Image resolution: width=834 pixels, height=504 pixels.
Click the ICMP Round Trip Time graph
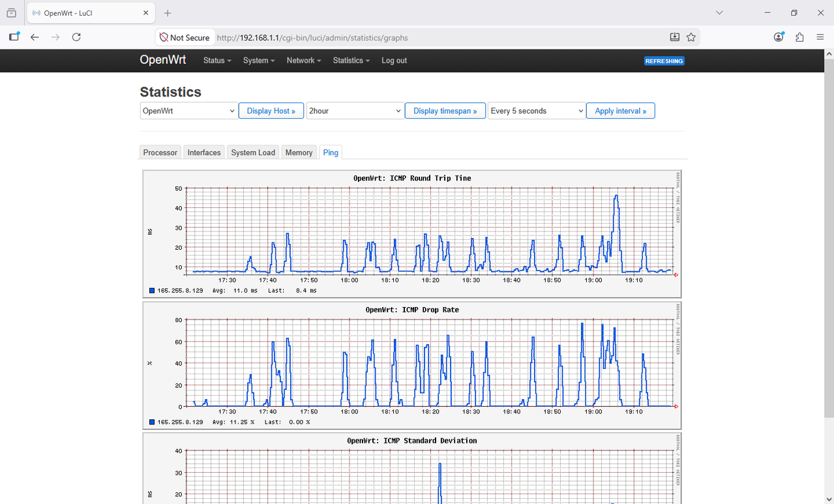412,234
